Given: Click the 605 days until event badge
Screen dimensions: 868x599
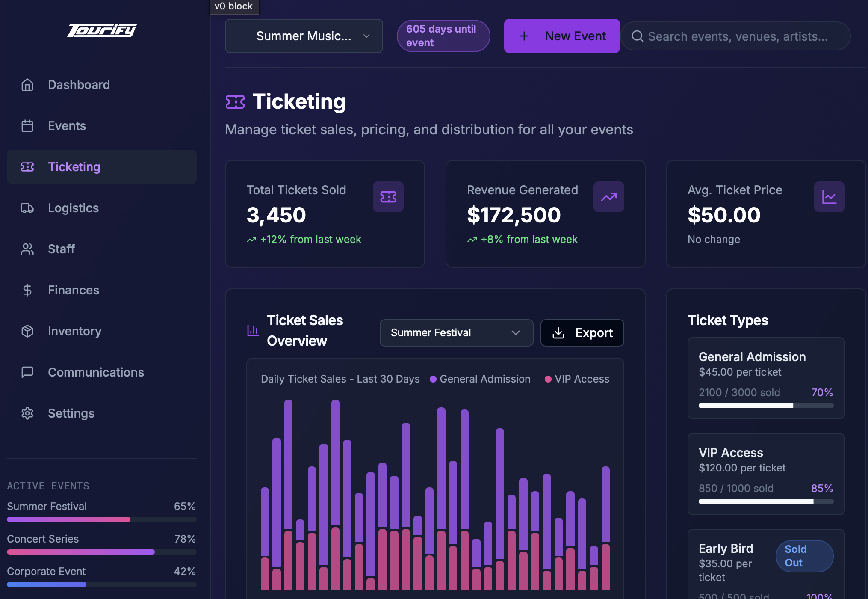Looking at the screenshot, I should (x=443, y=36).
